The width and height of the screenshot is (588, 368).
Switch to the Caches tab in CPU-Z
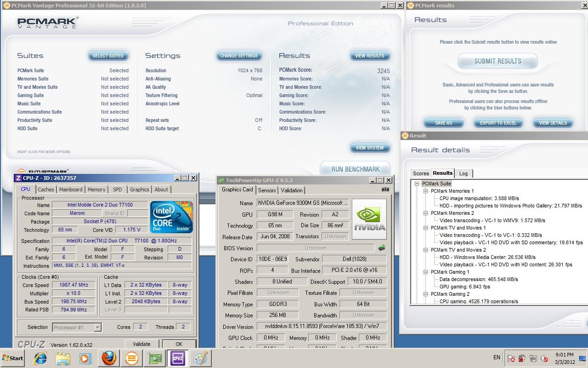[46, 190]
